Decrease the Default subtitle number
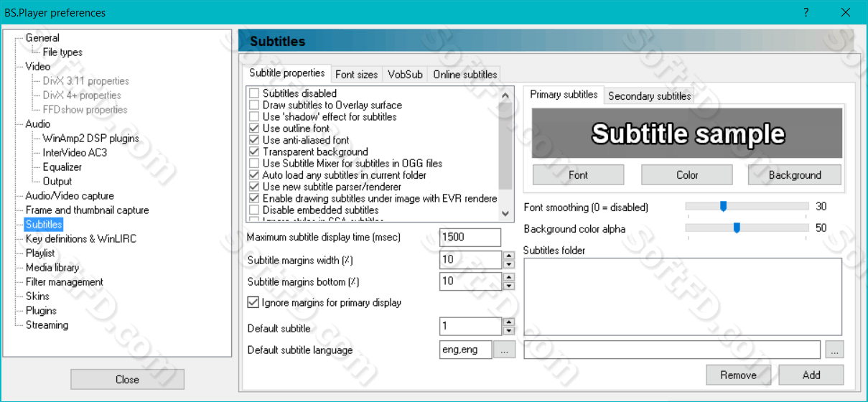This screenshot has width=868, height=402. (x=508, y=331)
